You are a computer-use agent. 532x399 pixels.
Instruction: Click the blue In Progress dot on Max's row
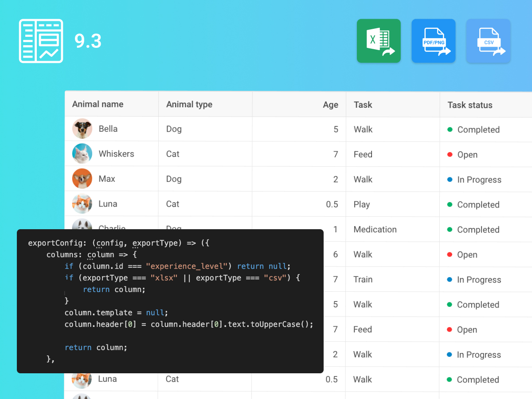[x=449, y=179]
